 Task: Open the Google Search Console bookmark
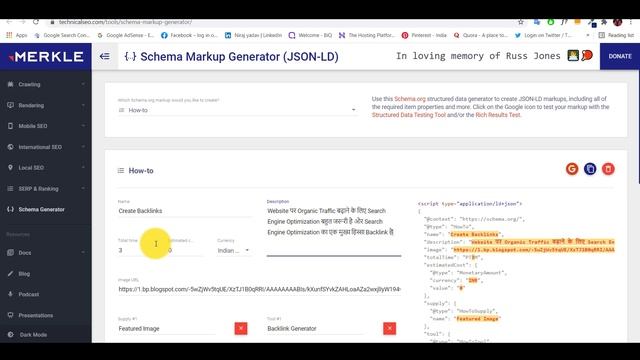pos(62,36)
